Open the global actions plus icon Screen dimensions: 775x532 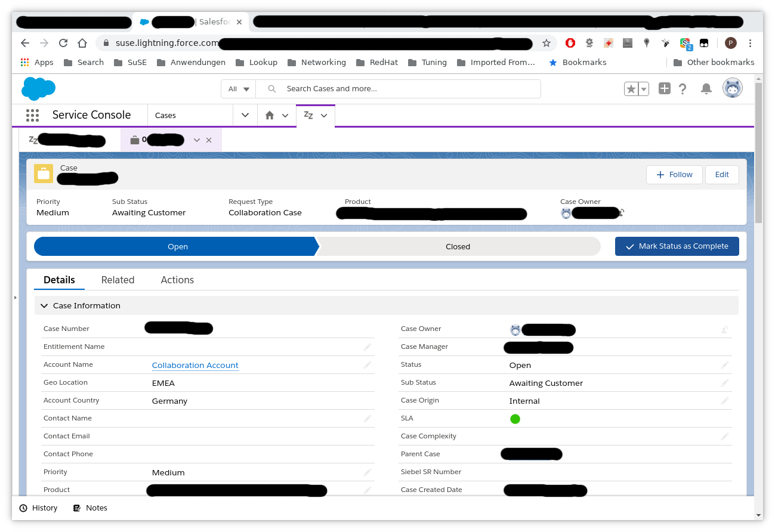(664, 88)
